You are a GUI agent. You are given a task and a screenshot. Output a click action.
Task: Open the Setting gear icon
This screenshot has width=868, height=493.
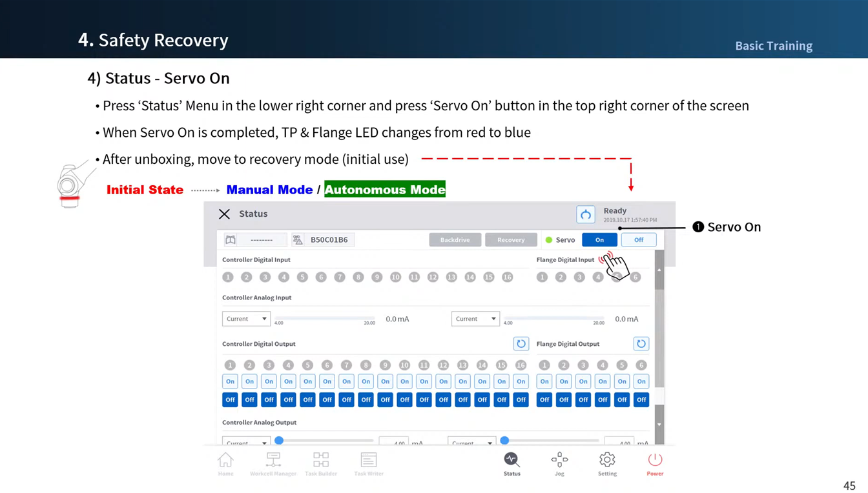607,463
